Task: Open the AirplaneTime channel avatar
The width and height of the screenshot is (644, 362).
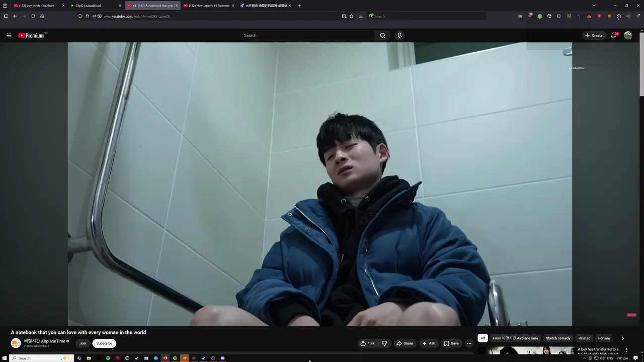Action: point(16,343)
